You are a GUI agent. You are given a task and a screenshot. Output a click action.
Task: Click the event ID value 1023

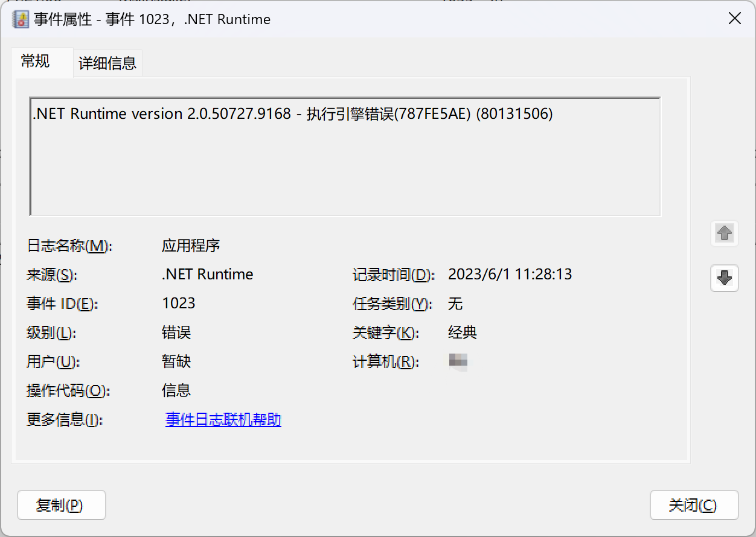(x=179, y=303)
